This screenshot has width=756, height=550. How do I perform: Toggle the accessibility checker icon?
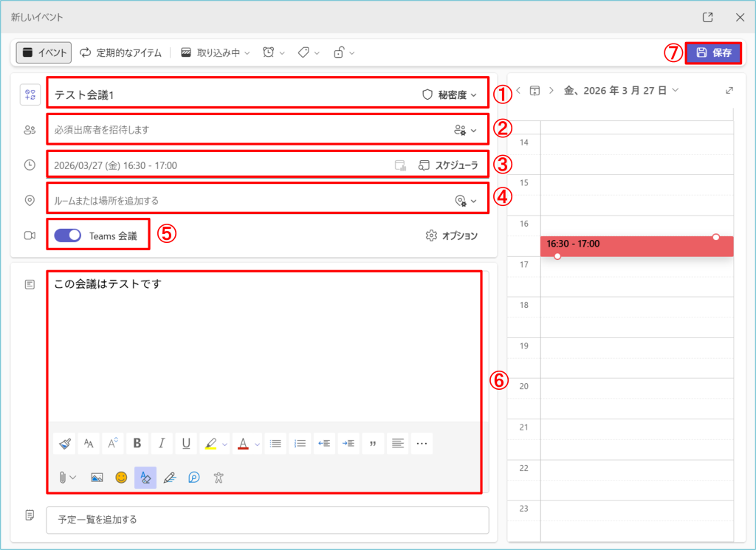(x=218, y=478)
